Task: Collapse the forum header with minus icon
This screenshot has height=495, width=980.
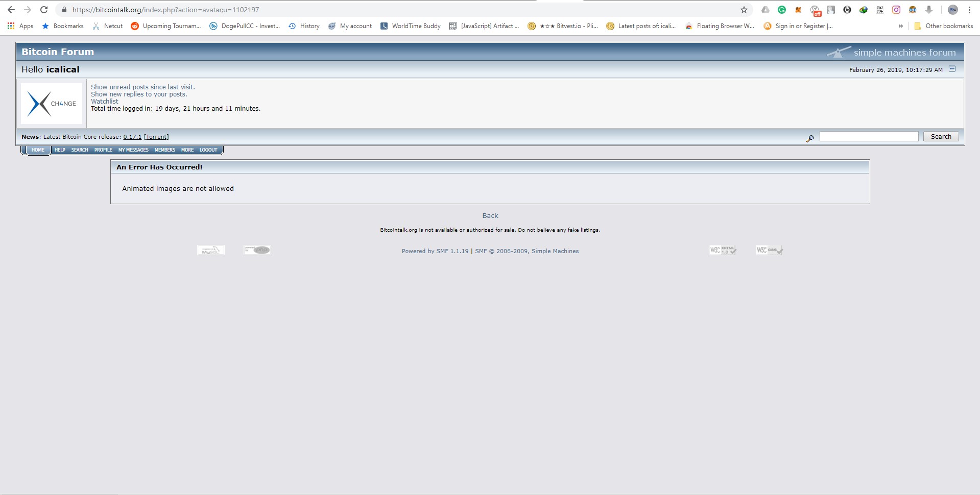Action: pos(952,69)
